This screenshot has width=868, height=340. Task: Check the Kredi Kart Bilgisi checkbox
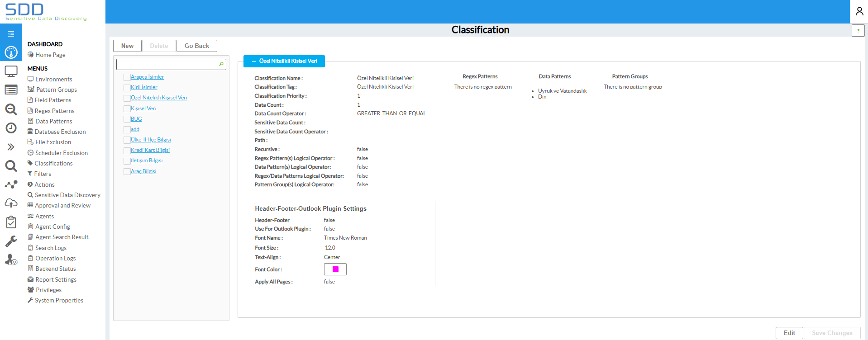pos(127,151)
